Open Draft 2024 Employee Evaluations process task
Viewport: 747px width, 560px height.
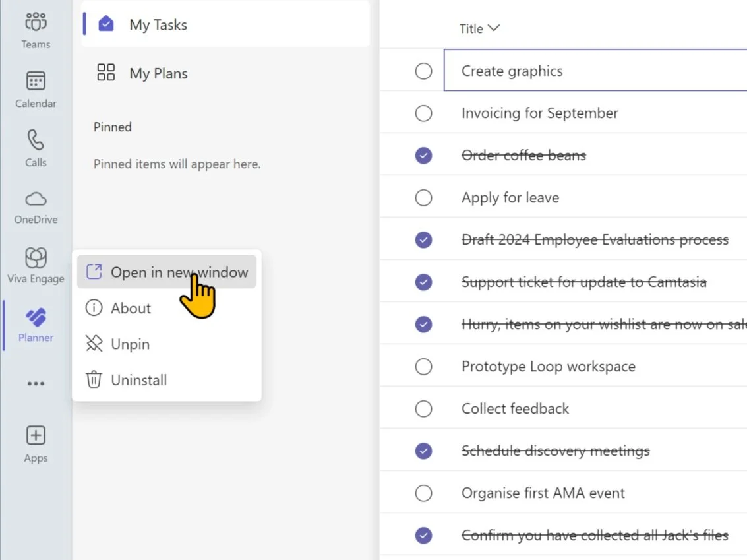[595, 239]
